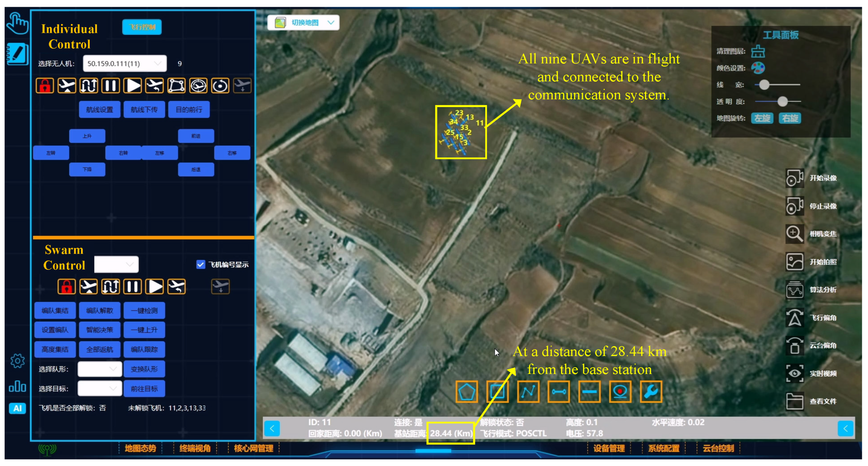Open the 设备管理 device management tab
This screenshot has height=466, width=868.
pos(609,448)
